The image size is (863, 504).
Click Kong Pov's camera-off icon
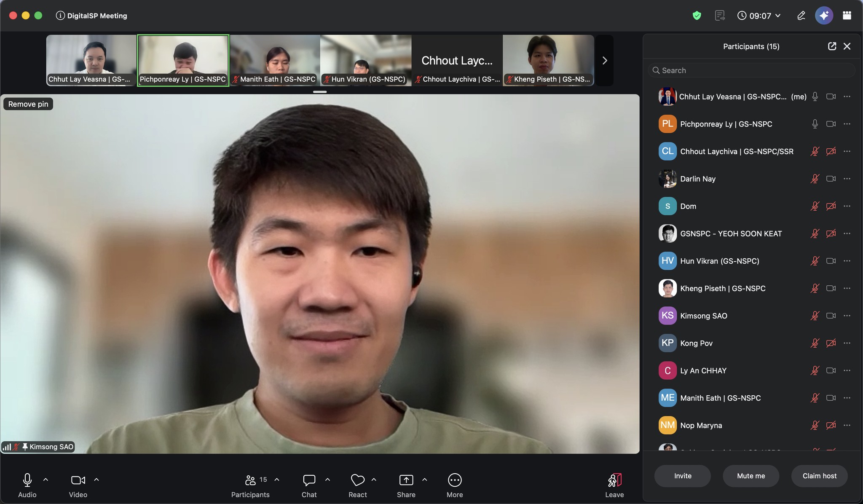[x=831, y=343]
